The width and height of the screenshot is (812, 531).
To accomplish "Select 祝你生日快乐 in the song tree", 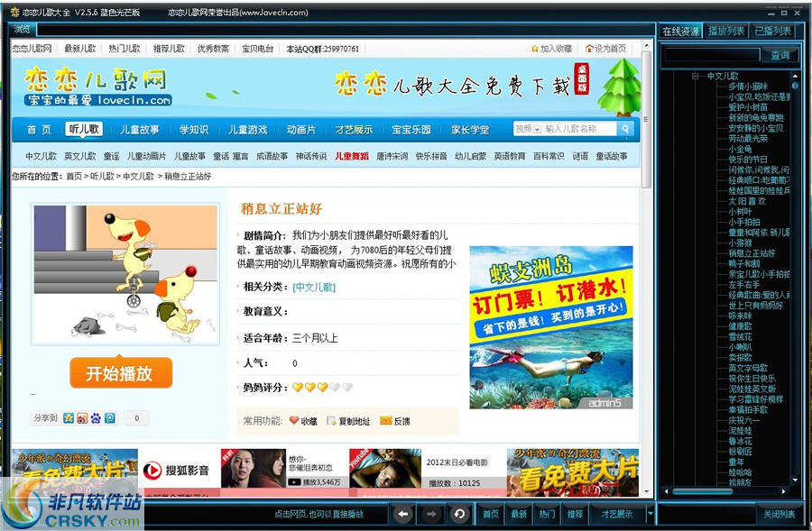I will point(752,379).
